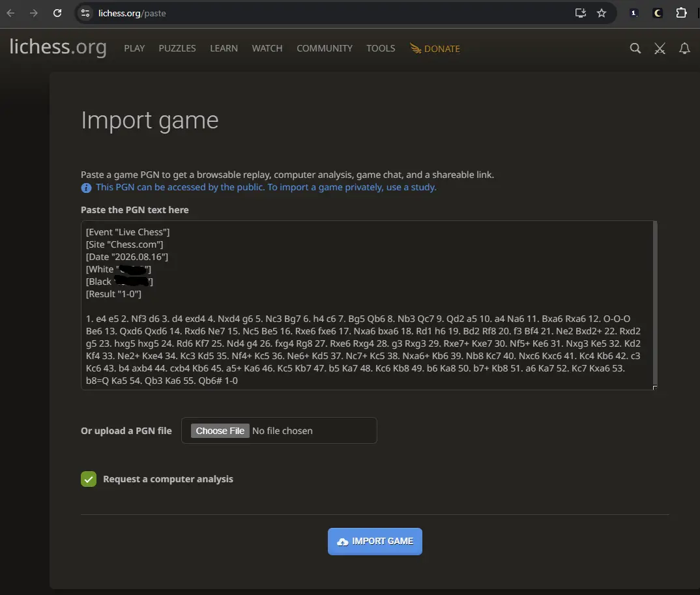Click the Choose File button
700x595 pixels.
220,431
